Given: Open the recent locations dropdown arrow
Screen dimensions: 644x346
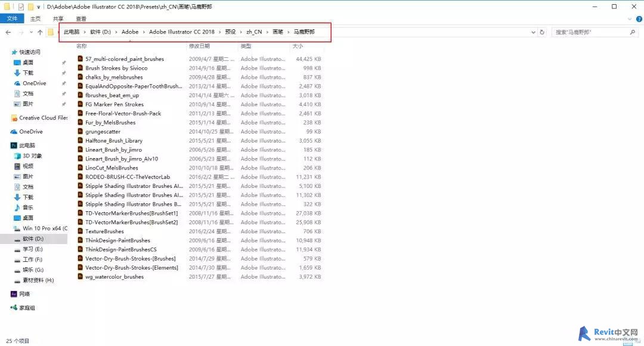Looking at the screenshot, I should click(31, 32).
